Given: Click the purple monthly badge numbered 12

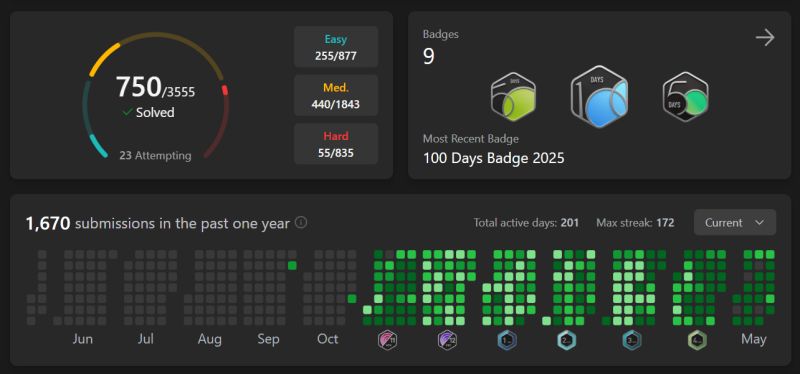Looking at the screenshot, I should (447, 340).
